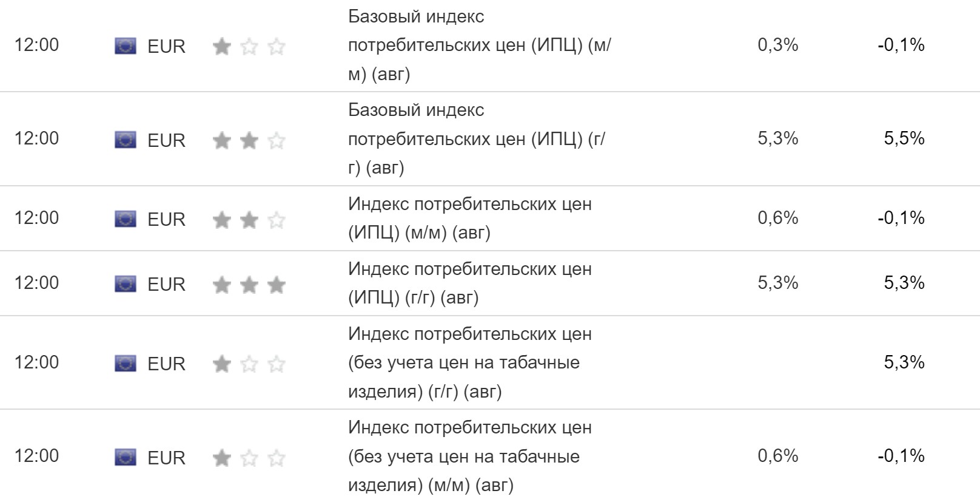Click two-star rating of Базовый ИПЦ (г/г)
This screenshot has width=980, height=502.
[249, 141]
